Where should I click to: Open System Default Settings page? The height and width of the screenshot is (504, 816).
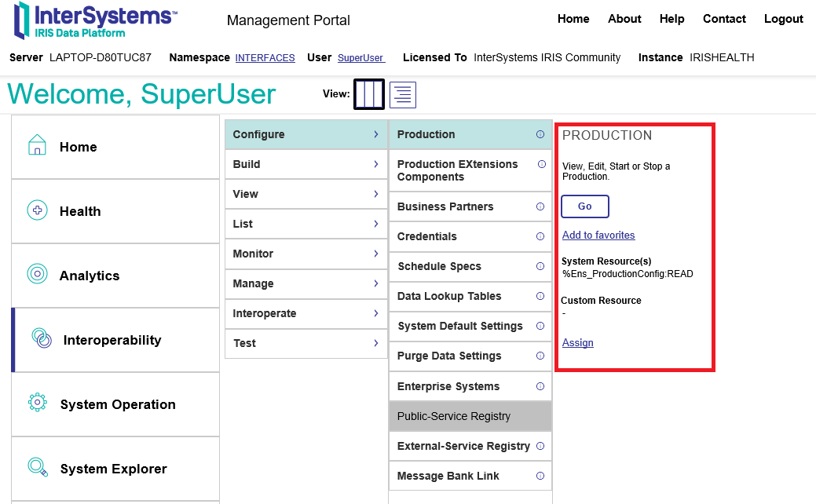470,326
